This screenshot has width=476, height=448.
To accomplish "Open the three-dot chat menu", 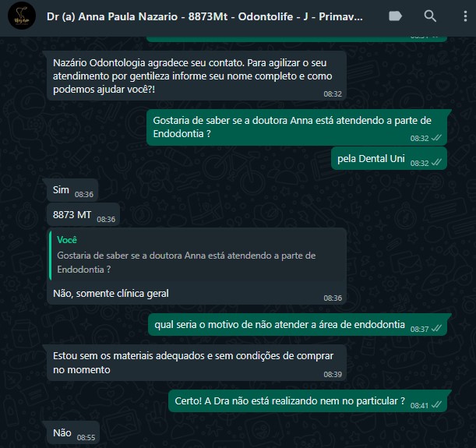I will point(465,16).
